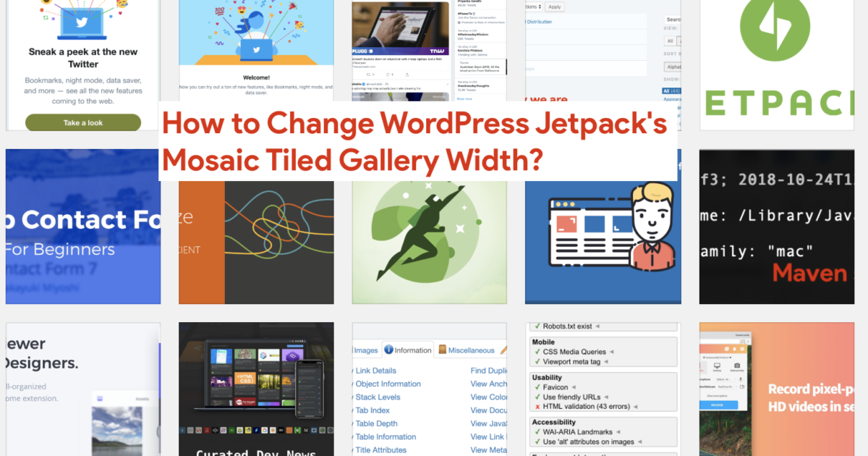Click the 'Table Information' link

[386, 436]
